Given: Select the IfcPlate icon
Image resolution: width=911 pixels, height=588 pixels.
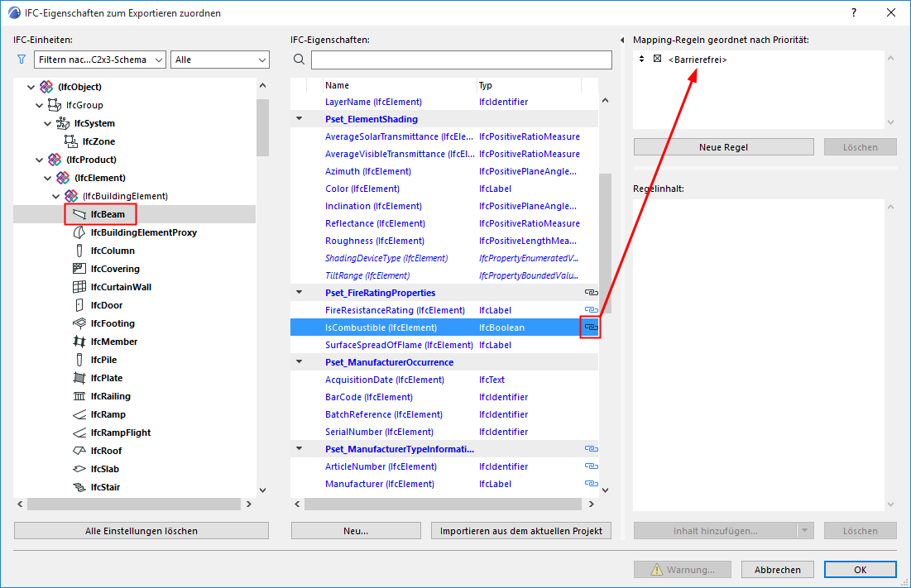Looking at the screenshot, I should (79, 378).
